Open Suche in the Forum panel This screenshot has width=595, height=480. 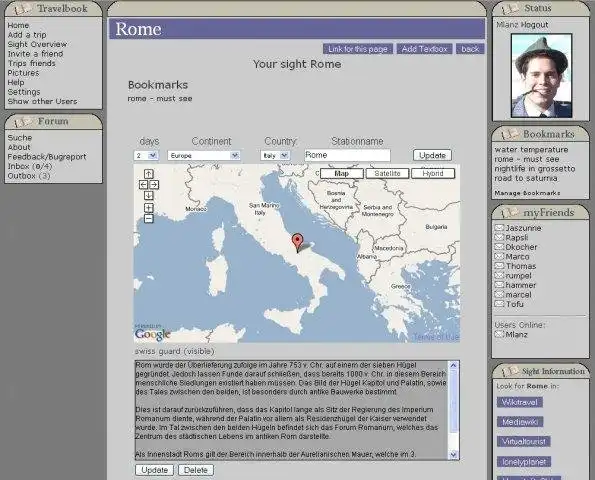(x=20, y=138)
